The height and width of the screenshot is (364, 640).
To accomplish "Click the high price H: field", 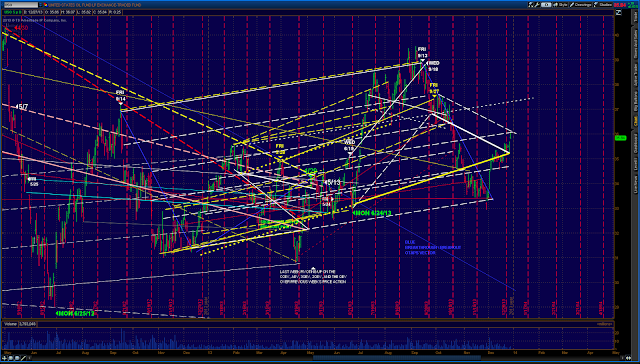I will tap(68, 12).
